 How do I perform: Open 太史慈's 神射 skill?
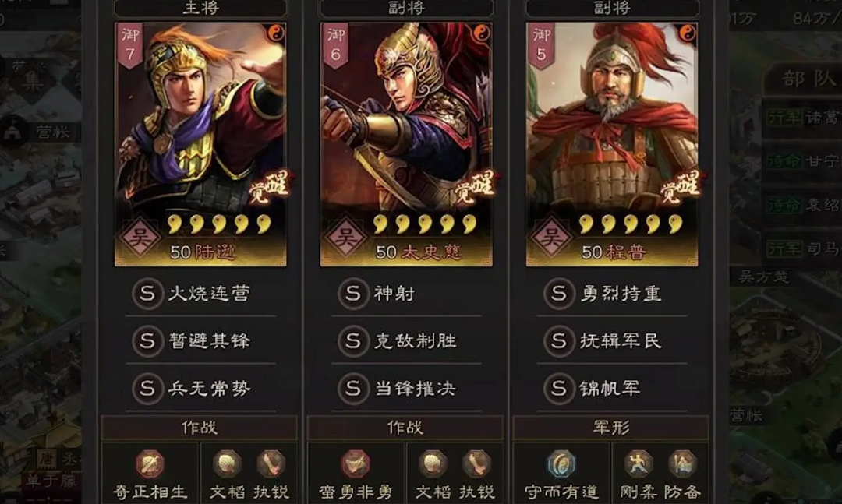pos(406,294)
